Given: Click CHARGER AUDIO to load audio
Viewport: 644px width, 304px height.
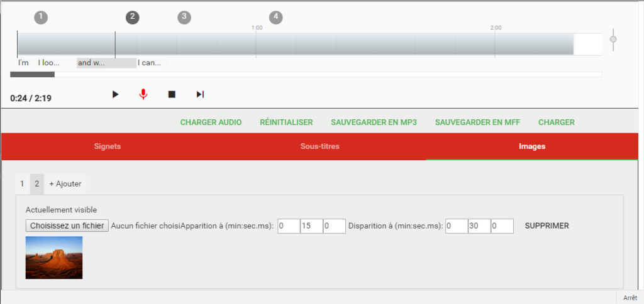Looking at the screenshot, I should pyautogui.click(x=211, y=122).
